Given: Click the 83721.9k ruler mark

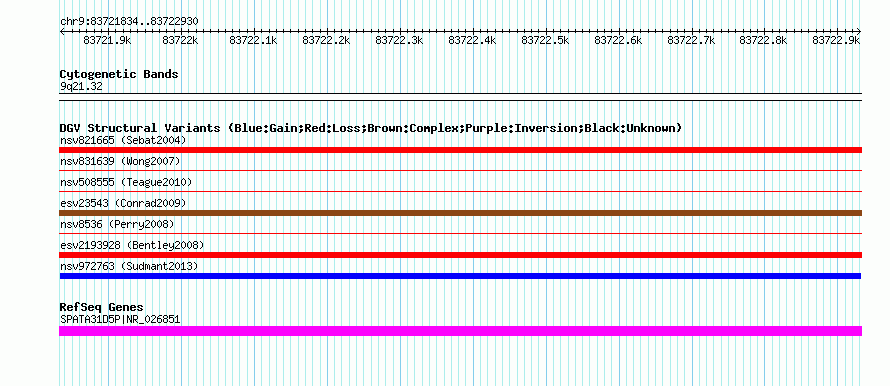Looking at the screenshot, I should (107, 40).
